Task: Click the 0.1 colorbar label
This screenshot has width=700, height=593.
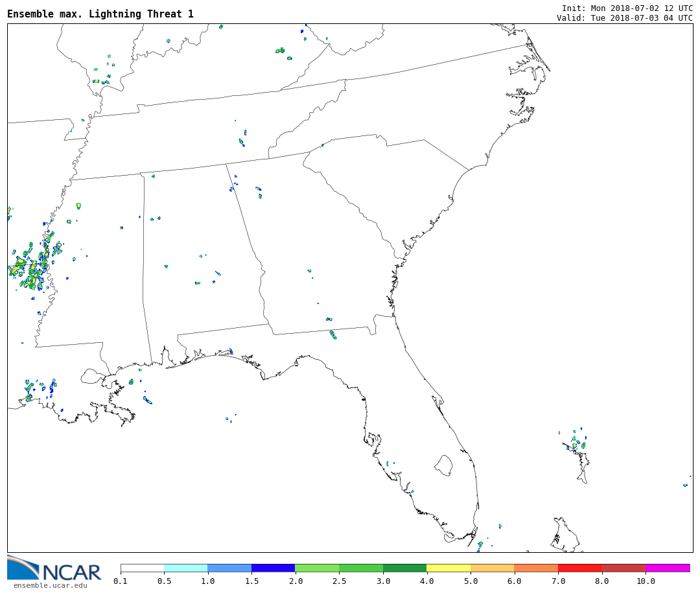Action: tap(121, 581)
